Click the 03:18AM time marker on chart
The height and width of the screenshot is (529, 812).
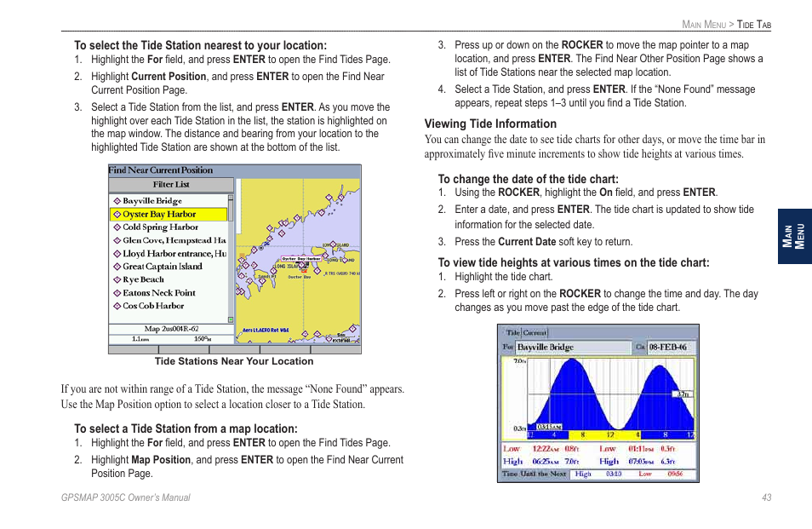549,427
